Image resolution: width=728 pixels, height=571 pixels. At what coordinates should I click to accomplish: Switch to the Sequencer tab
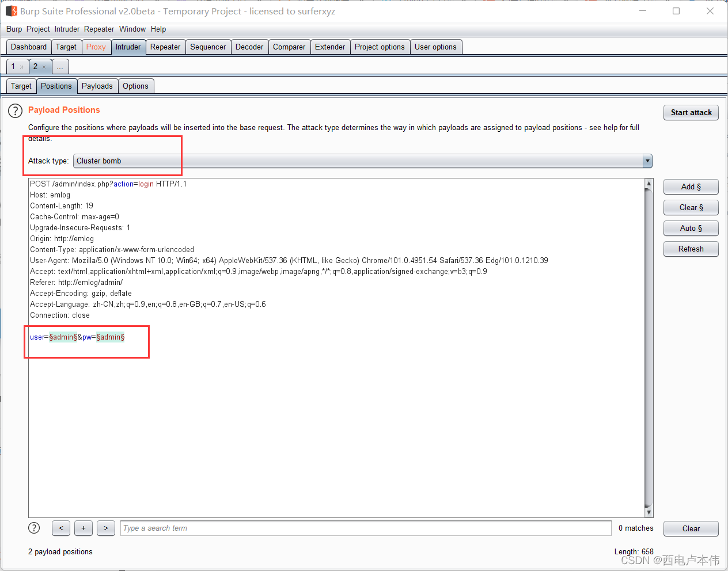tap(208, 47)
